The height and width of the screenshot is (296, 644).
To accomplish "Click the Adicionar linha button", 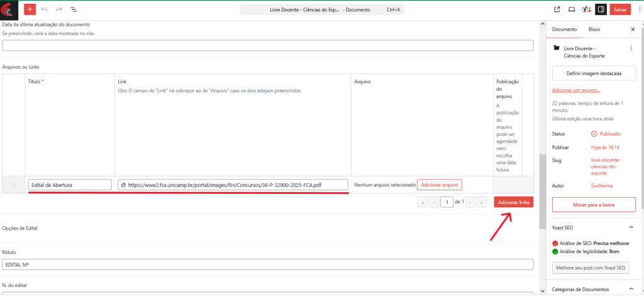I will tap(514, 202).
